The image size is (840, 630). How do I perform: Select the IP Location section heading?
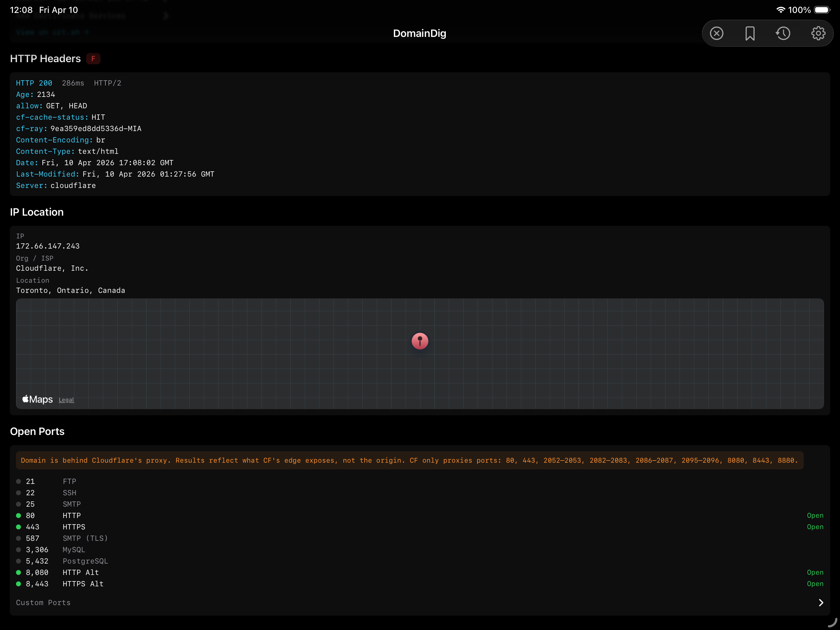point(37,212)
